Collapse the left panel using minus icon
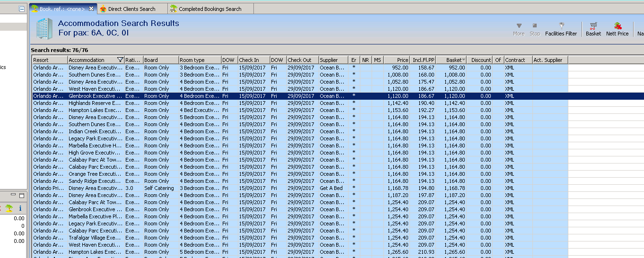The height and width of the screenshot is (258, 644). coord(22,9)
